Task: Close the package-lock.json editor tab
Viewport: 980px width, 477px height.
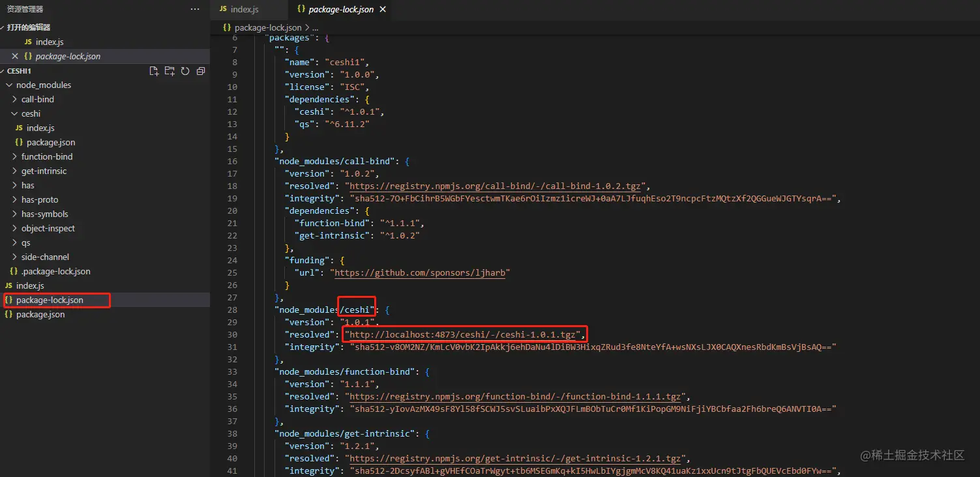Action: 383,9
